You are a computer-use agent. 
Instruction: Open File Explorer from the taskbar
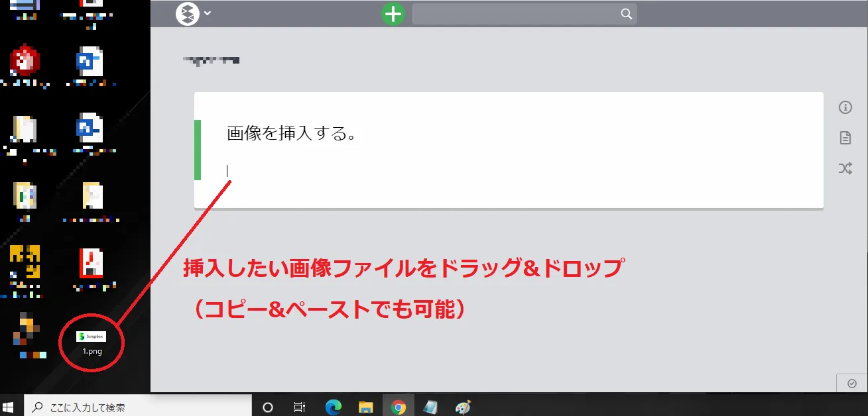tap(366, 407)
